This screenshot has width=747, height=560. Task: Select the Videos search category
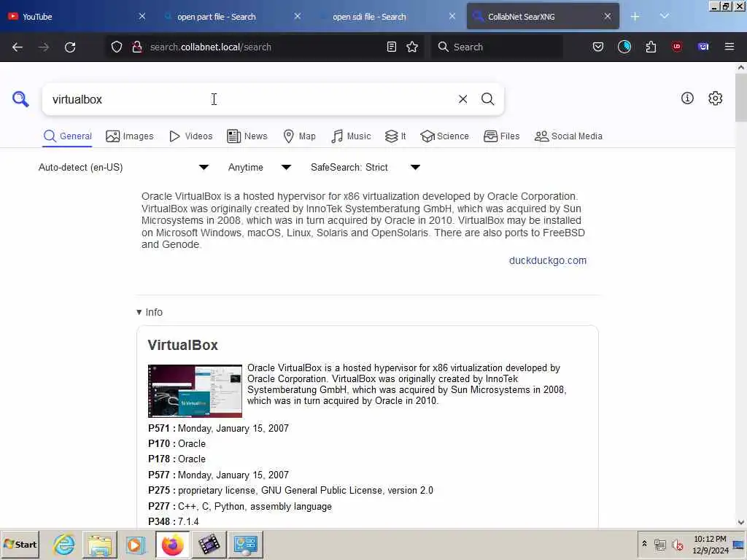click(190, 136)
